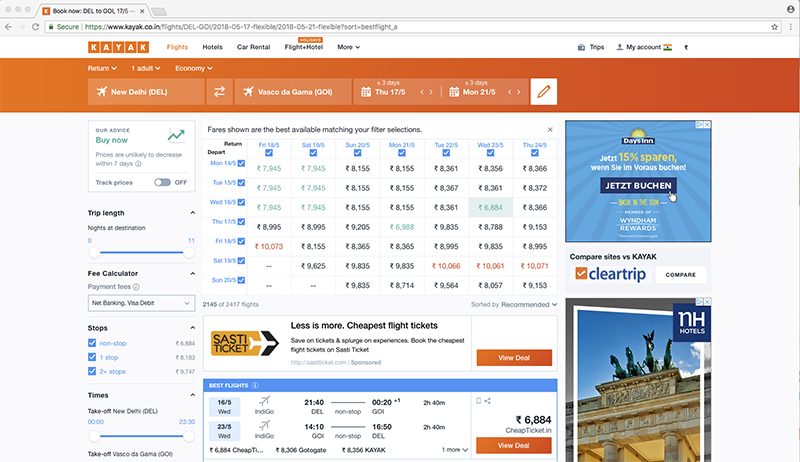Collapse the Trip length section

pos(192,213)
